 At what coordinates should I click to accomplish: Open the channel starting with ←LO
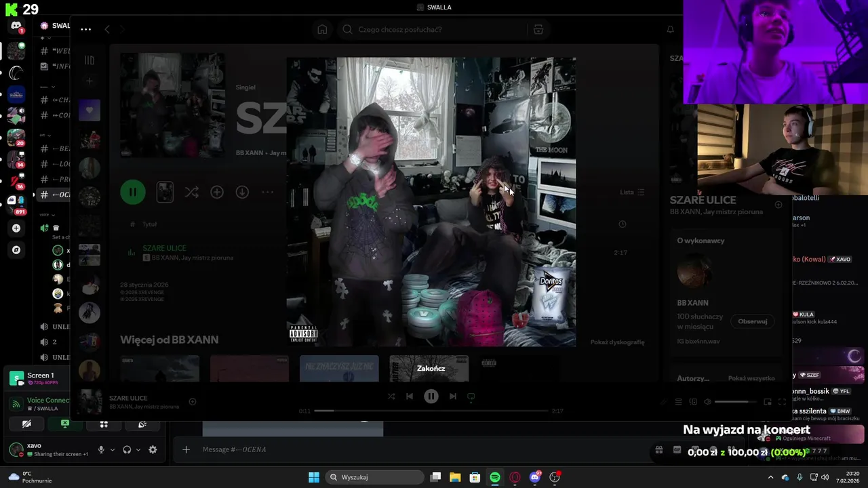tap(56, 164)
